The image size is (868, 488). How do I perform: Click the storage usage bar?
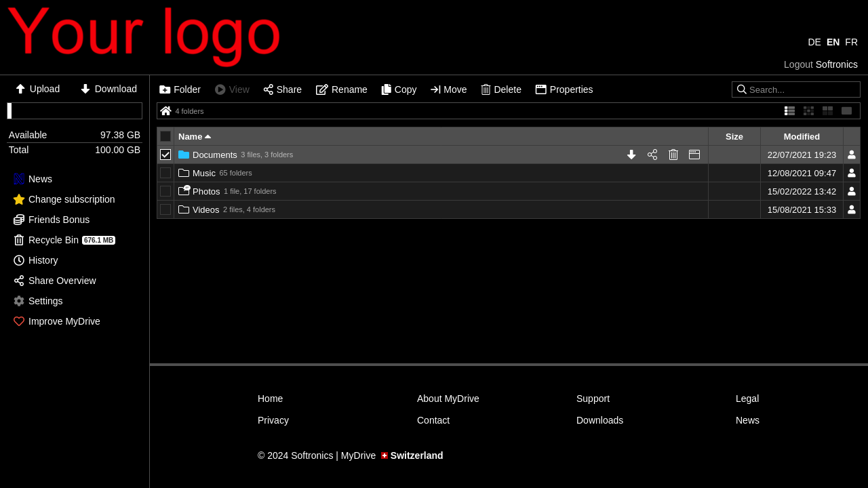[75, 111]
